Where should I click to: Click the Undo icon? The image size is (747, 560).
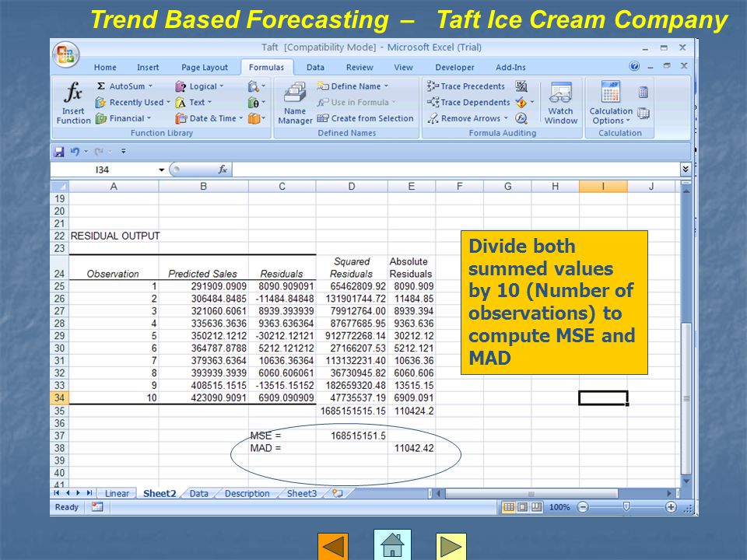pos(75,152)
